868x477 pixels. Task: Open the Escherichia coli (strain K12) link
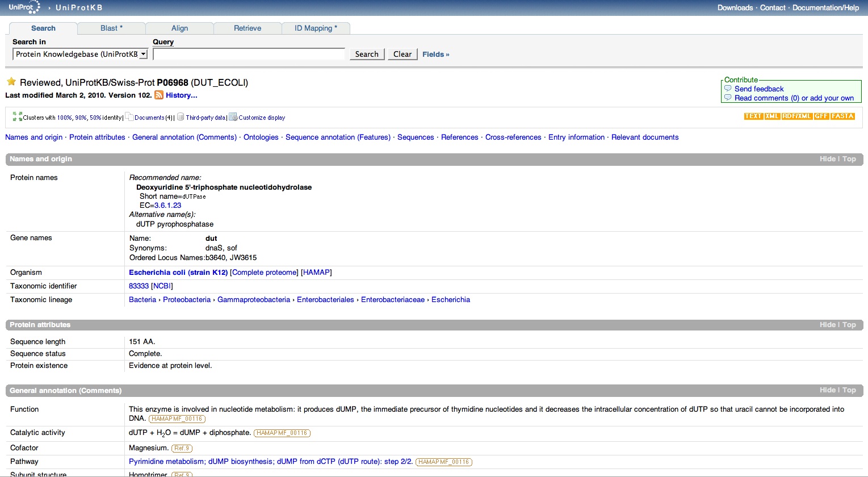(x=178, y=273)
